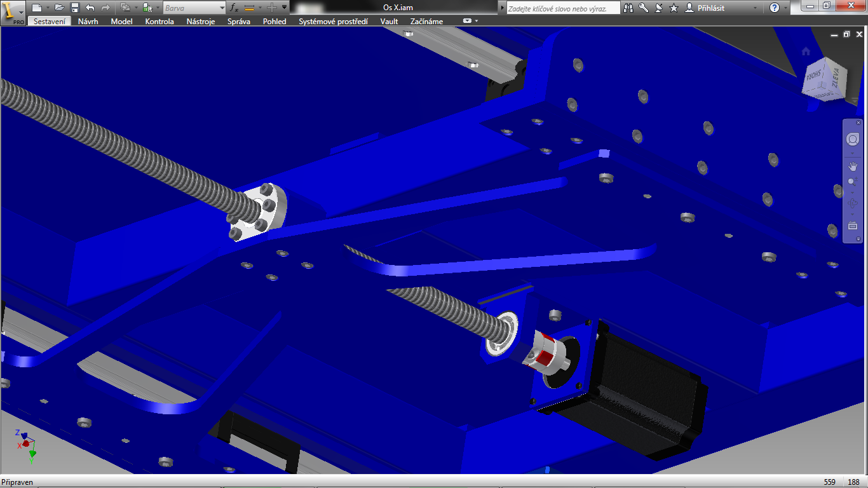Save the assembly with the floppy disk icon
The height and width of the screenshot is (488, 868).
point(74,8)
